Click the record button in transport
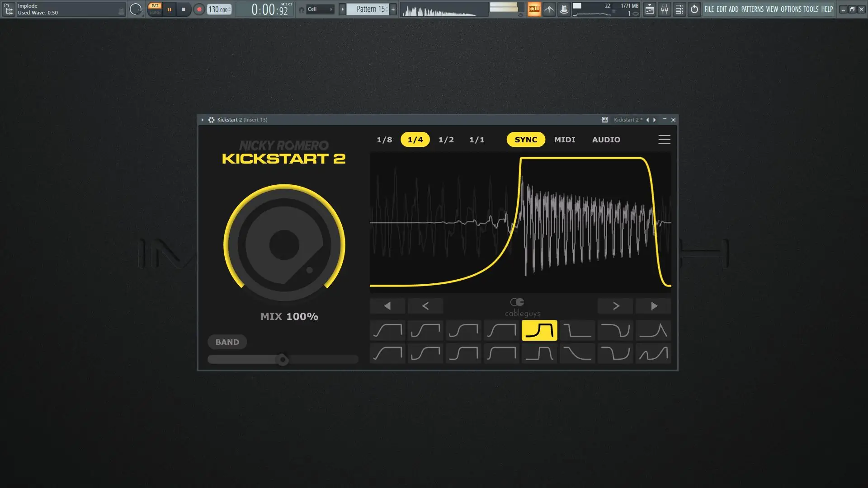Screen dimensions: 868x488 pos(199,9)
